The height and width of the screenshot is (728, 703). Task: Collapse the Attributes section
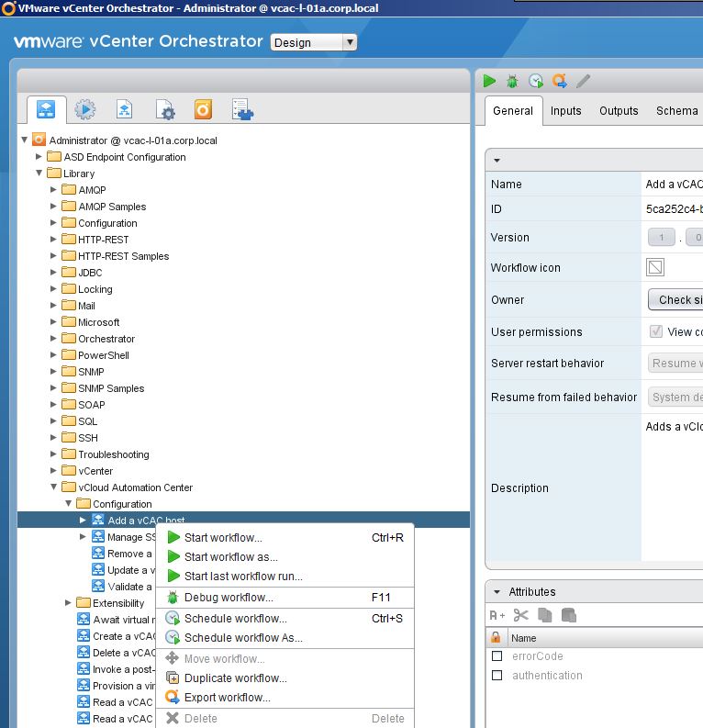[497, 592]
